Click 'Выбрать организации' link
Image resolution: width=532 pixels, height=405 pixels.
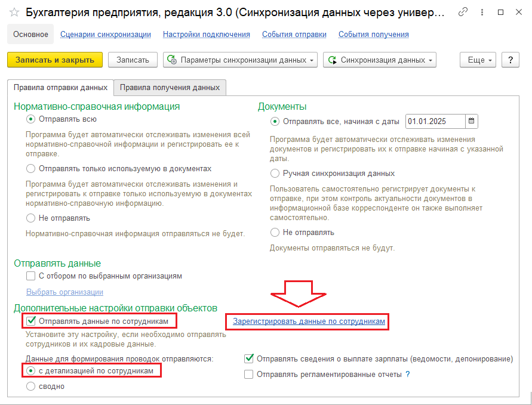(x=65, y=292)
